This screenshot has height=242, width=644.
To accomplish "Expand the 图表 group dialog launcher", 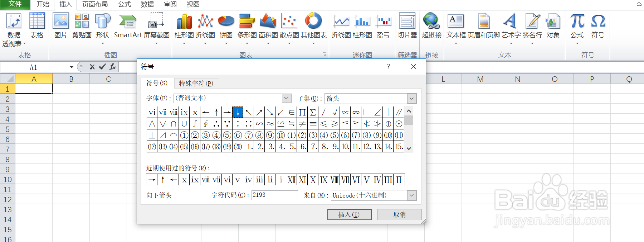I will [x=324, y=54].
